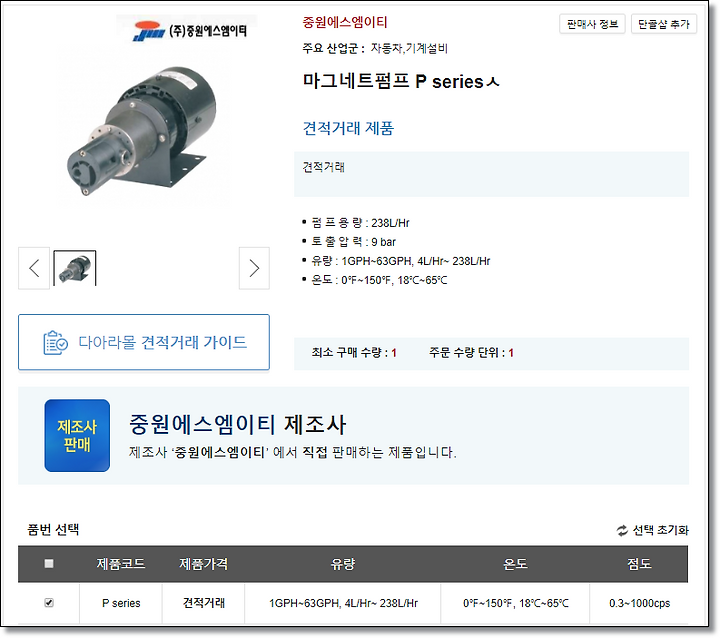720x638 pixels.
Task: Toggle the select-all checkbox in table header
Action: [x=49, y=564]
